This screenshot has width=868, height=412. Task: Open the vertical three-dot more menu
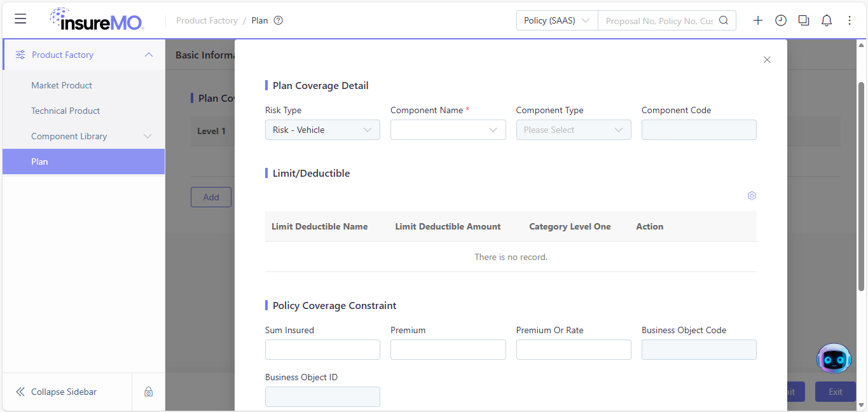pyautogui.click(x=850, y=20)
